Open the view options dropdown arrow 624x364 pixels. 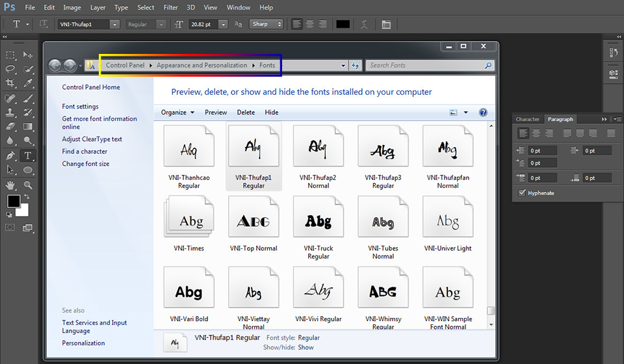[x=465, y=112]
